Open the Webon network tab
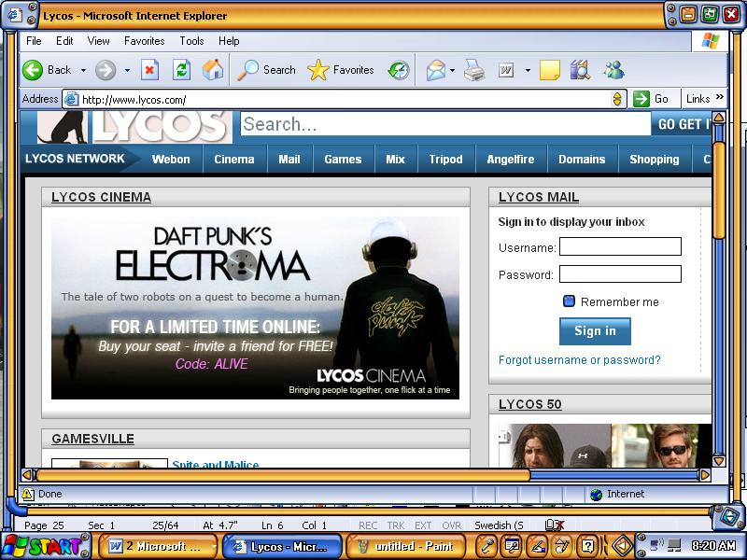The width and height of the screenshot is (747, 560). pos(171,159)
